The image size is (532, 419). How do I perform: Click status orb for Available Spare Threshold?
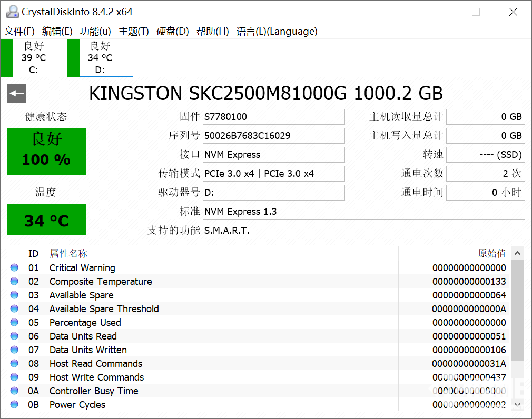coord(14,308)
